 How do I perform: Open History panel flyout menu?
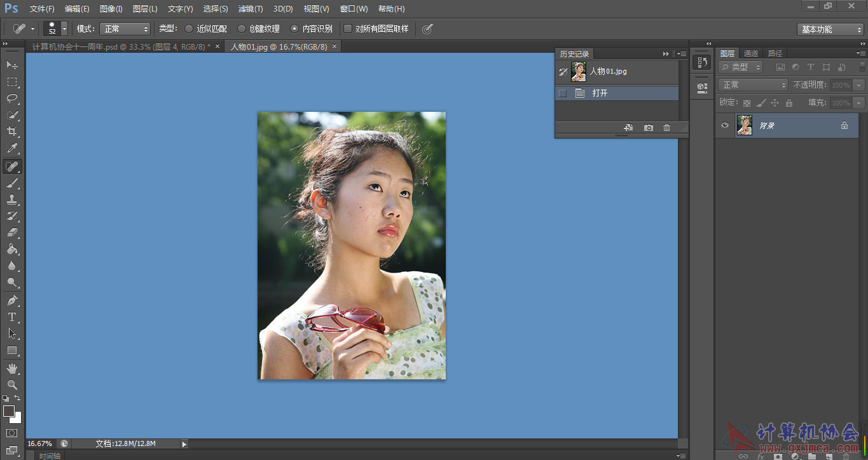click(x=682, y=54)
